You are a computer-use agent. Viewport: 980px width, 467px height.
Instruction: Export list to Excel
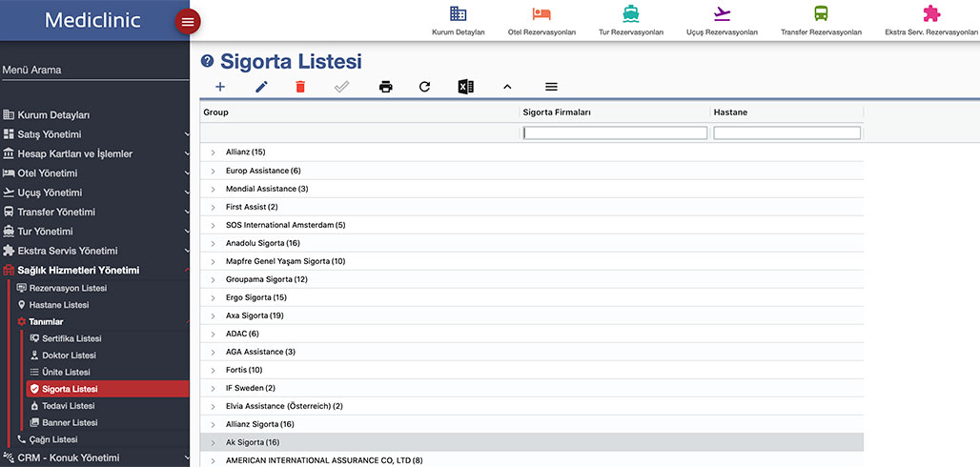(465, 87)
